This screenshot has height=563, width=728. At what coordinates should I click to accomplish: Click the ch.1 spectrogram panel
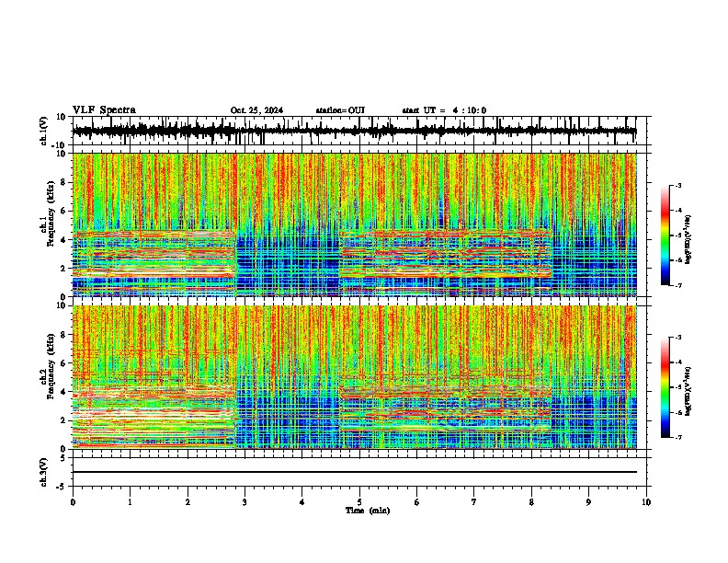[x=354, y=224]
